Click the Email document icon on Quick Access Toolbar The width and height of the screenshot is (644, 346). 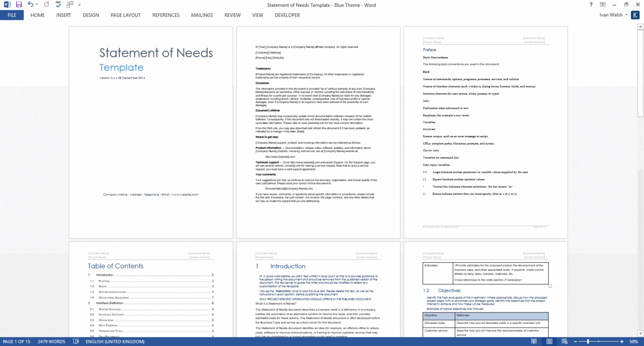(x=69, y=4)
